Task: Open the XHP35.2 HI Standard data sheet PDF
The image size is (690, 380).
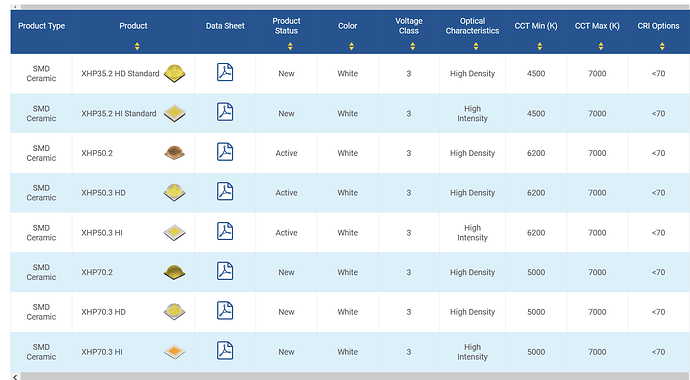Action: (225, 112)
